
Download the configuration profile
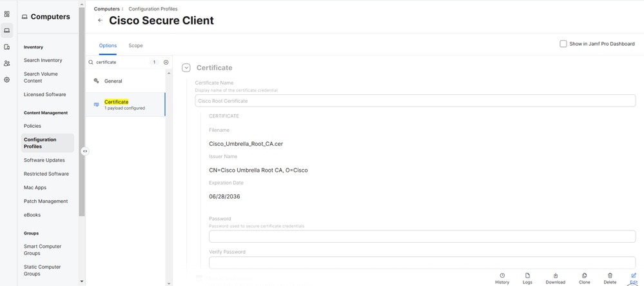(x=555, y=278)
